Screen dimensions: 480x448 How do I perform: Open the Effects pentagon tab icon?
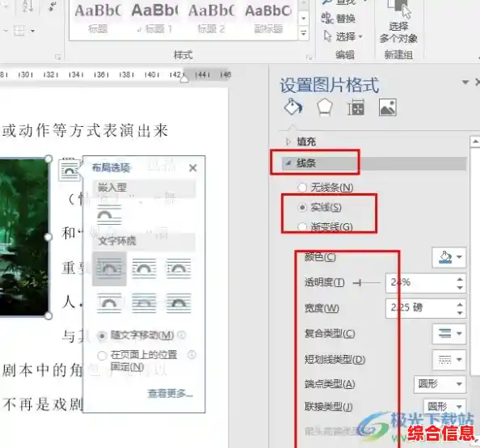click(x=325, y=108)
